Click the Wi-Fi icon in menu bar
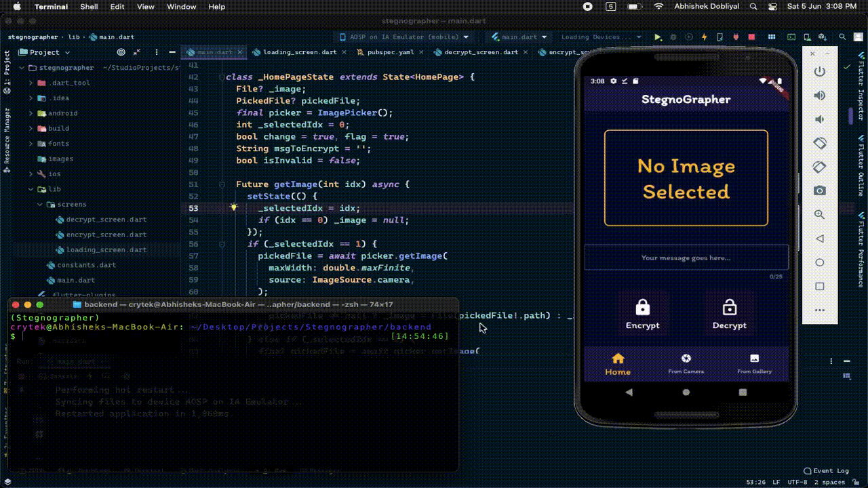The width and height of the screenshot is (868, 488). tap(658, 7)
